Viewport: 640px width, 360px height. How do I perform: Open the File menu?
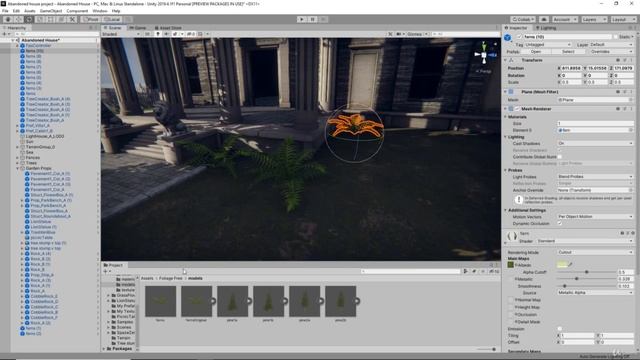tap(5, 11)
